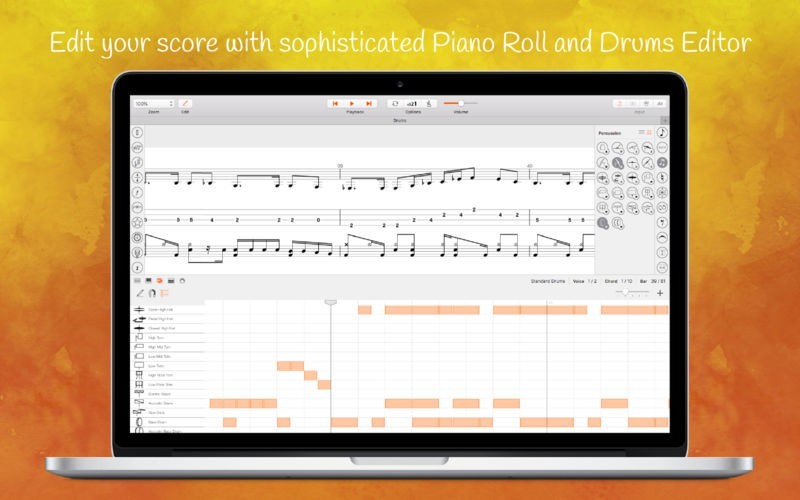Select the pencil tool in drum editor
Screen dimensions: 800x500
coord(140,294)
